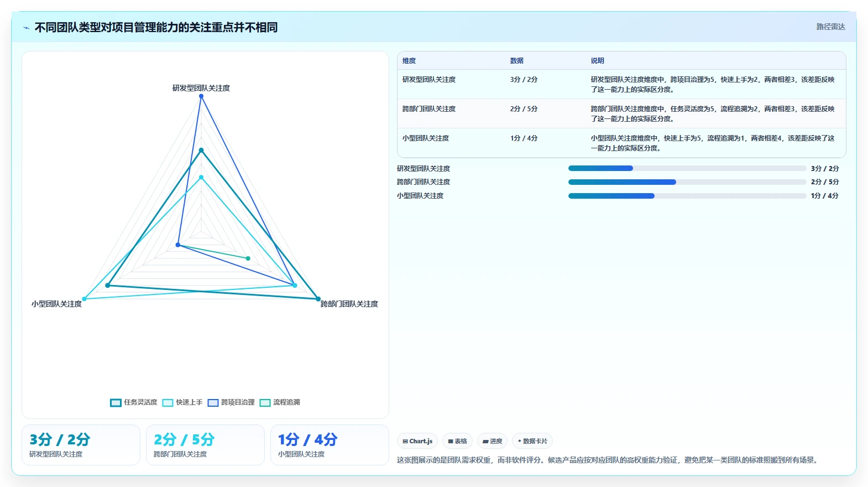The height and width of the screenshot is (487, 868).
Task: Toggle 流程追溯 legend color box
Action: (265, 402)
